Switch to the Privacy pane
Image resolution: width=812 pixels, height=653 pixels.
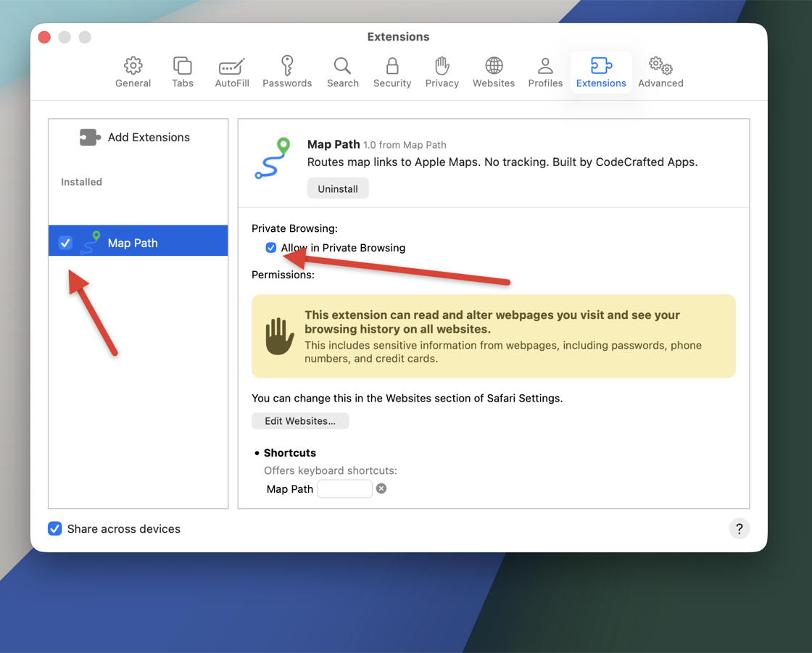[x=442, y=72]
